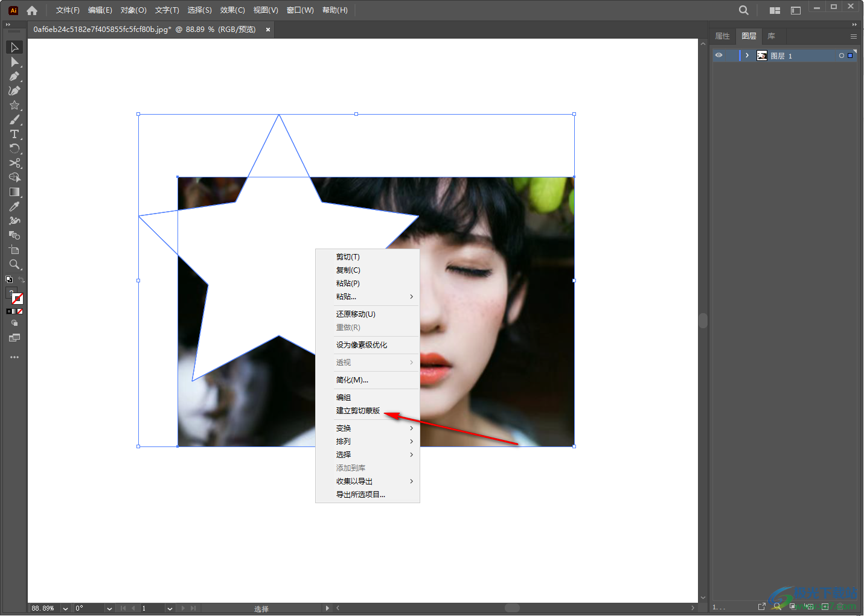Open the 对象(O) menu
Screen dimensions: 864x616
[x=133, y=10]
